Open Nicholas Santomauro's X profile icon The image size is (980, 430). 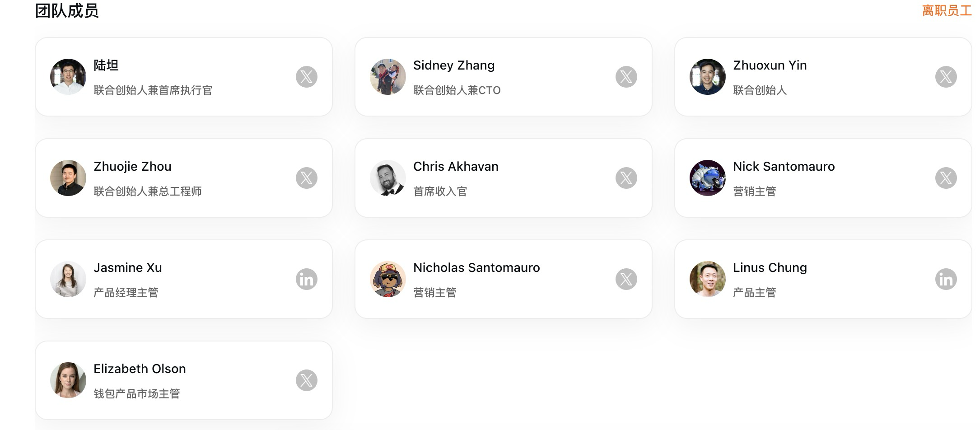click(626, 279)
